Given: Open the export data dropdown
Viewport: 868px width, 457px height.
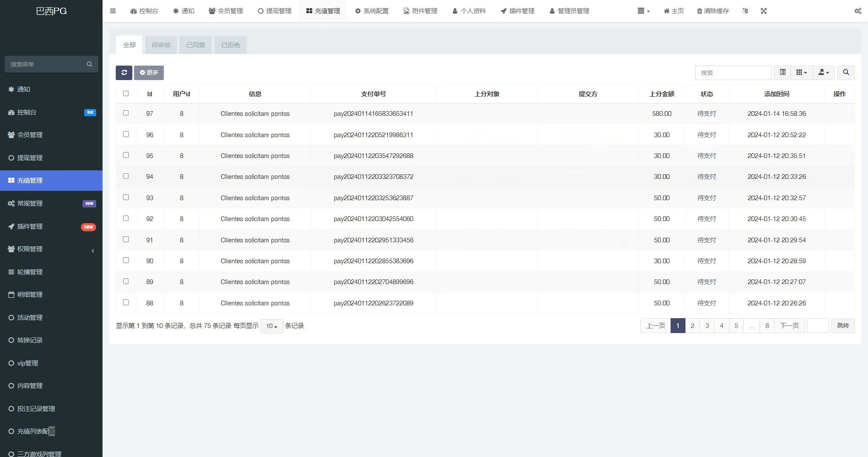Looking at the screenshot, I should point(823,72).
